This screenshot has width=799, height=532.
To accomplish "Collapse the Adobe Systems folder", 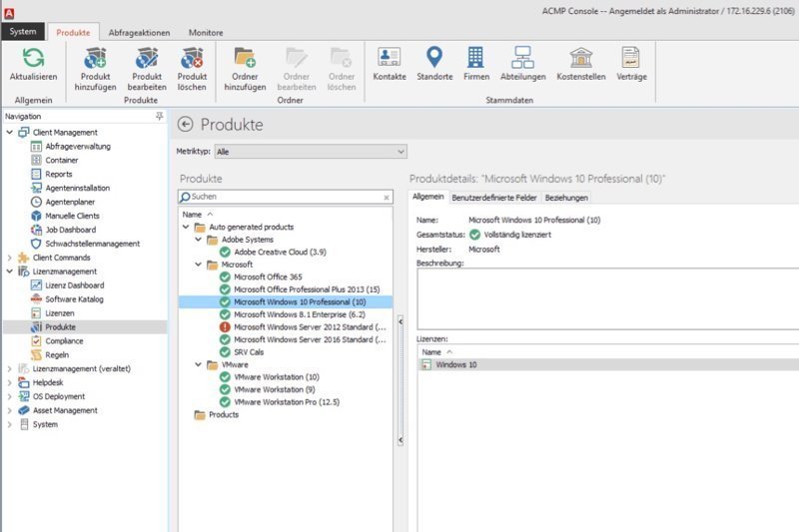I will (198, 240).
